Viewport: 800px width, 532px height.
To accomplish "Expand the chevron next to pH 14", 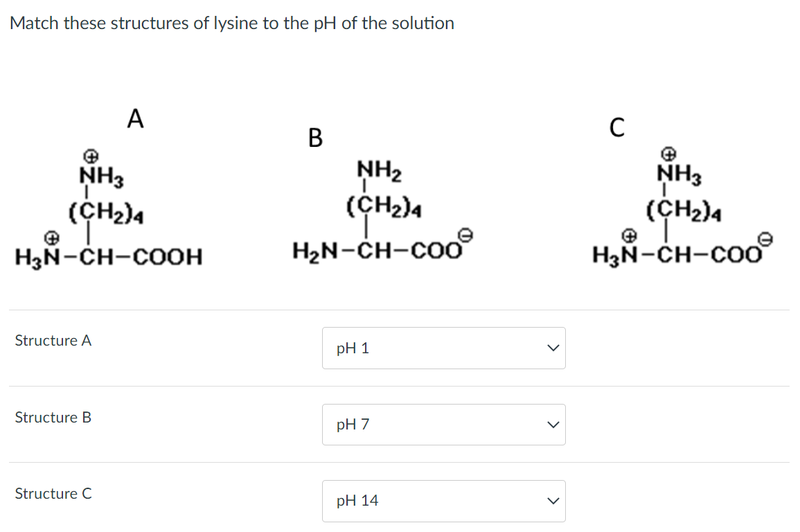I will 552,501.
